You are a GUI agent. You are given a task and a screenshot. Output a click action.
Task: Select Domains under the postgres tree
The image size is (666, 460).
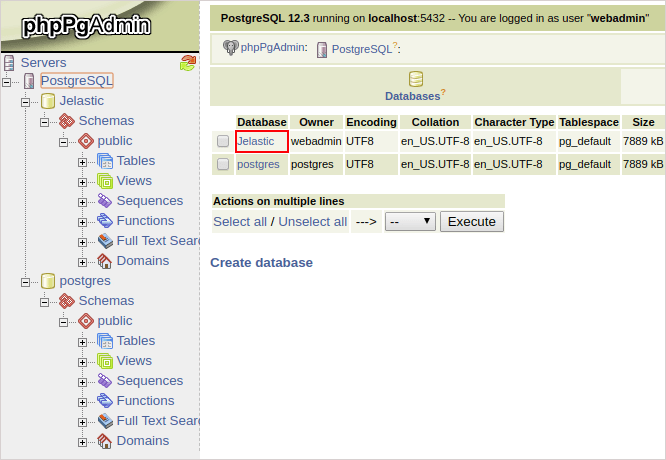(x=143, y=441)
